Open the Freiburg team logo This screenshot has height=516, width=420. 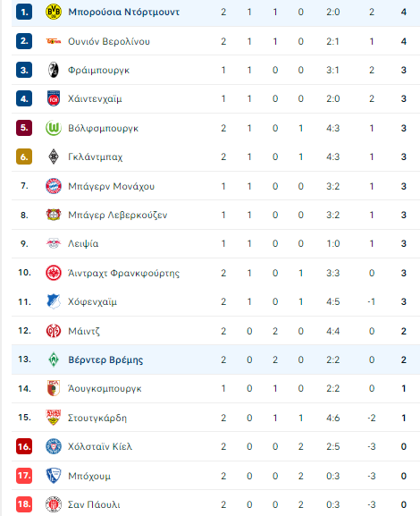tap(54, 70)
